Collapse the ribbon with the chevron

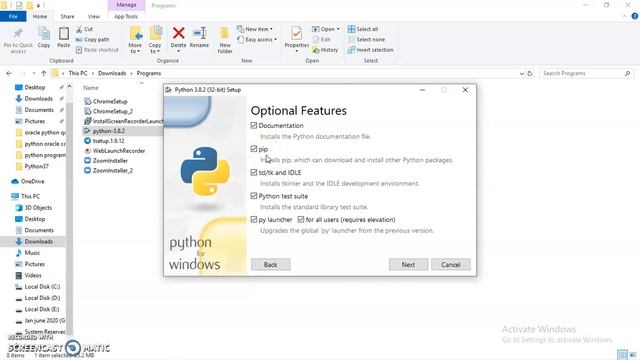pyautogui.click(x=624, y=16)
